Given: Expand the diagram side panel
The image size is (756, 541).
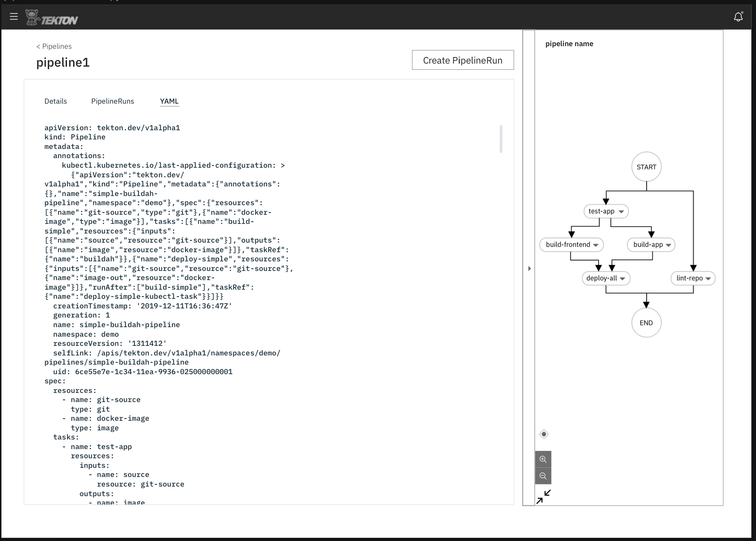Looking at the screenshot, I should click(530, 269).
